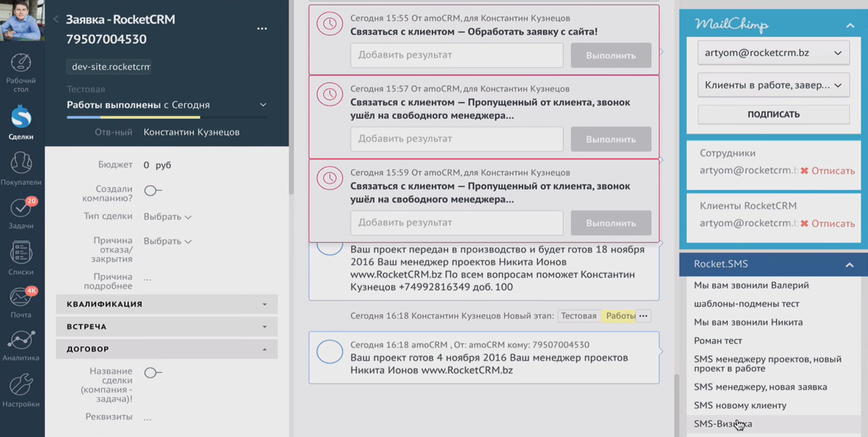The height and width of the screenshot is (437, 868).
Task: Click clock icon of the 15:57 task
Action: pyautogui.click(x=329, y=94)
